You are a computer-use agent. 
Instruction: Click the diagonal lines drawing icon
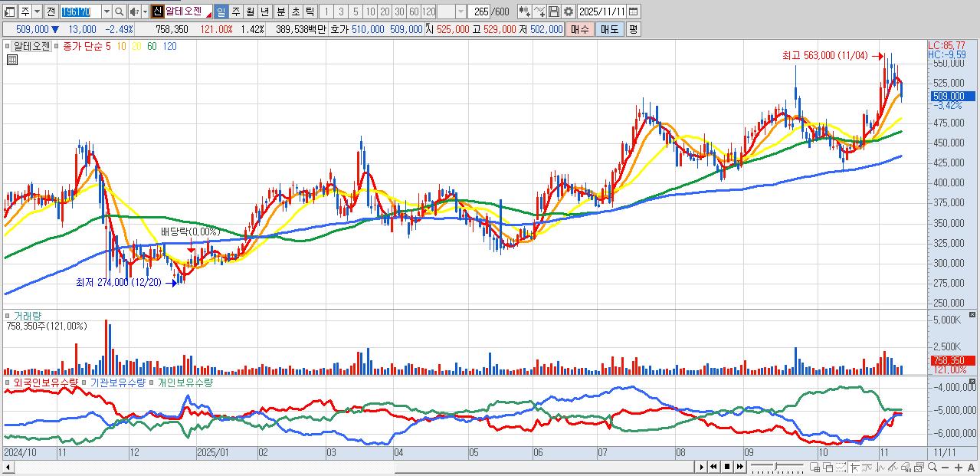click(893, 467)
